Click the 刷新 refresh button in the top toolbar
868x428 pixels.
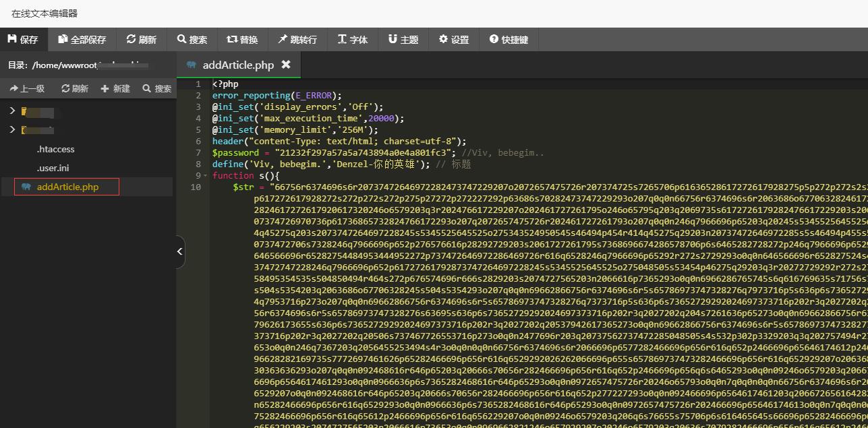point(142,40)
